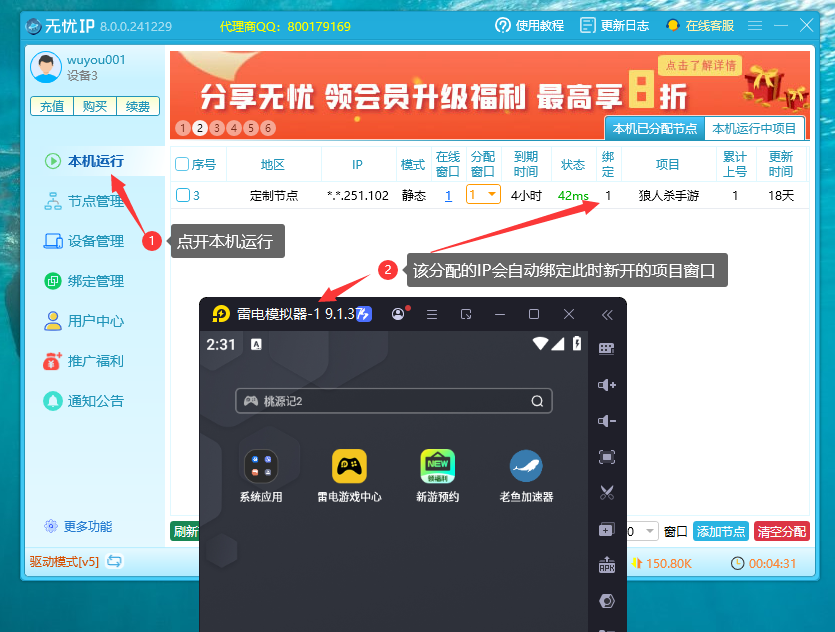Screen dimensions: 835x632
Task: Open emulator keyboard mapping icon
Action: [x=607, y=349]
